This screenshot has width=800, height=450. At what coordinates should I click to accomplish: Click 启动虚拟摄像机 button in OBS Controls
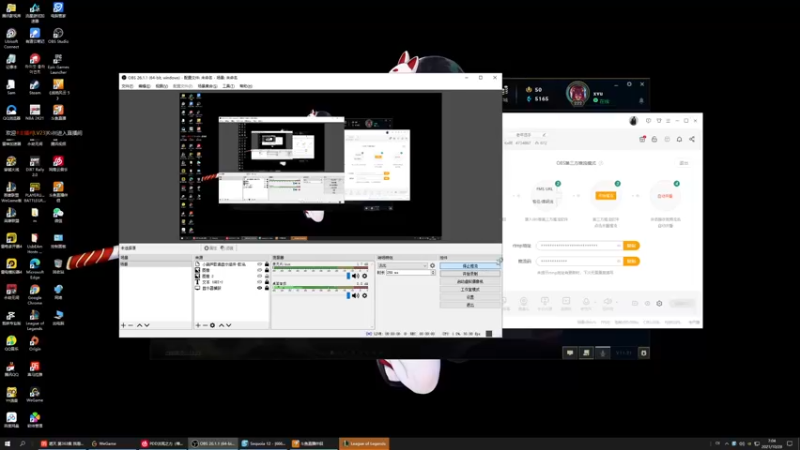pos(470,282)
